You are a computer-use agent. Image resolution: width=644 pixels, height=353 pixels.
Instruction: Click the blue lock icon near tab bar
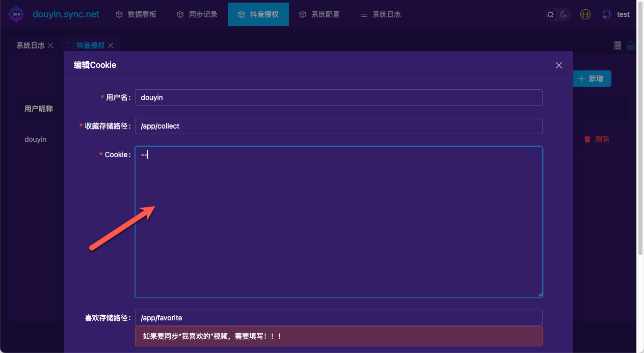coord(631,45)
